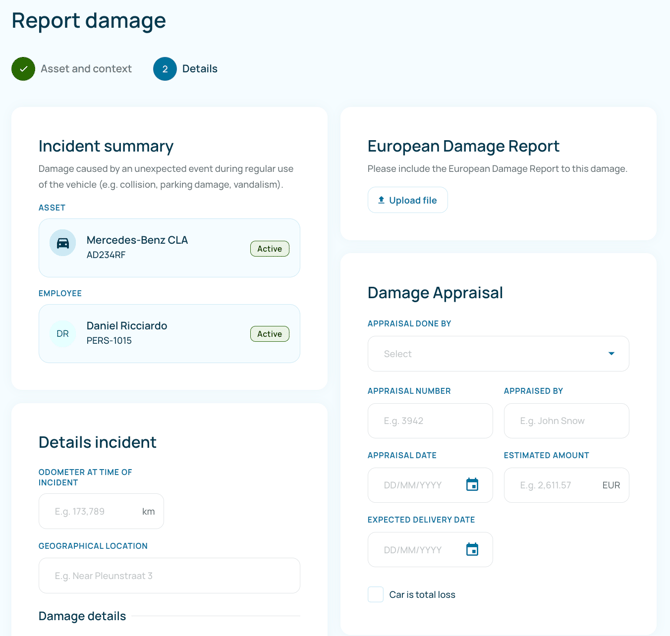The height and width of the screenshot is (636, 670).
Task: Click the ESTIMATED AMOUNT label
Action: point(546,455)
